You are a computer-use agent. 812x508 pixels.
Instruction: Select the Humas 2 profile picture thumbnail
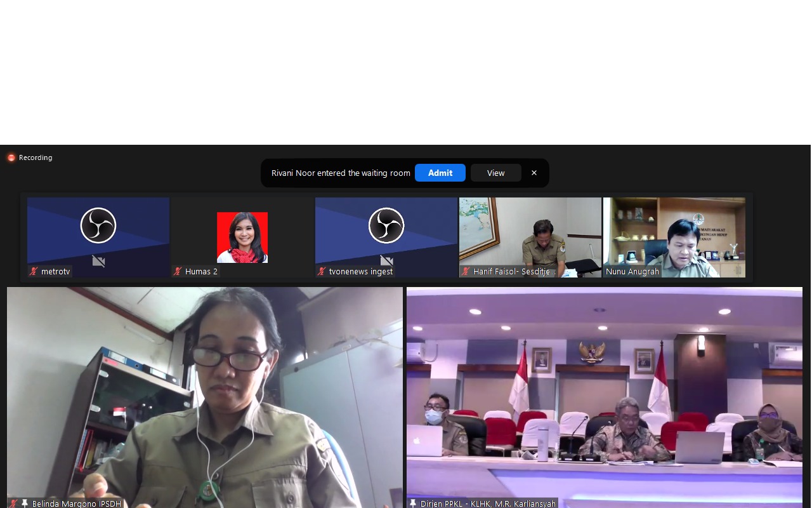click(x=242, y=237)
